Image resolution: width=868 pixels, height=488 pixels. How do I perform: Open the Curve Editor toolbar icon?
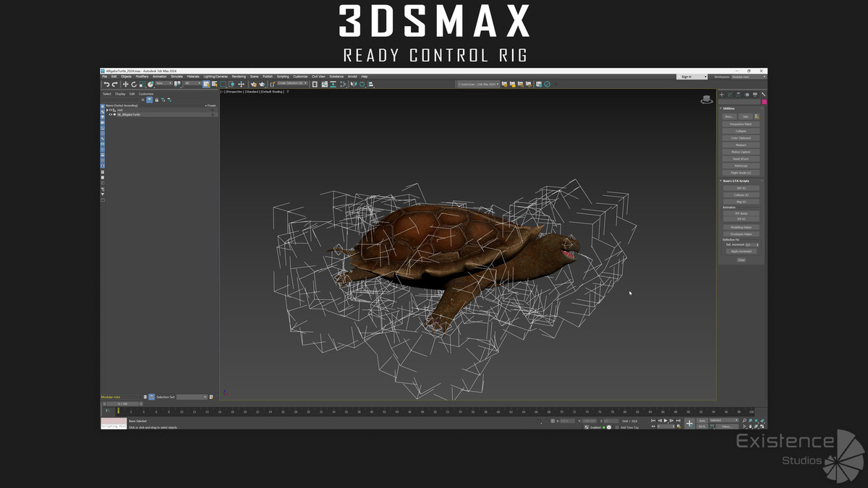[x=324, y=84]
